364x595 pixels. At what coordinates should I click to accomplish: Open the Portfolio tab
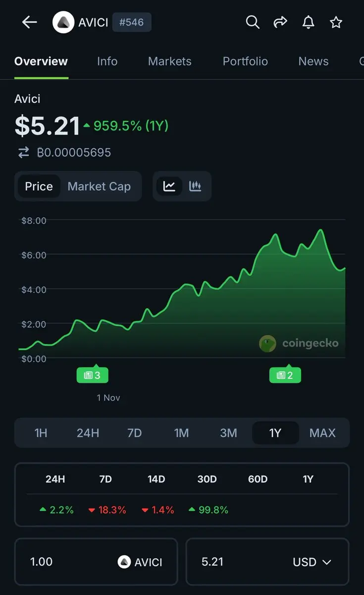point(245,61)
